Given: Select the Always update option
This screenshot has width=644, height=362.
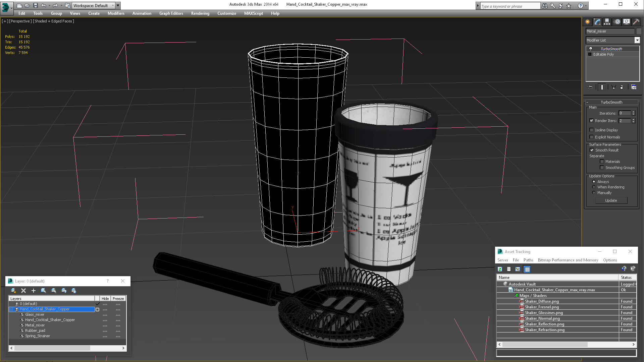Looking at the screenshot, I should [x=594, y=182].
